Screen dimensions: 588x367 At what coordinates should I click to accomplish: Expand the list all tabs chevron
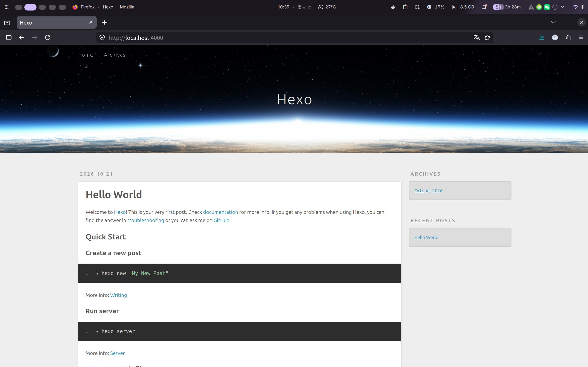(x=553, y=22)
